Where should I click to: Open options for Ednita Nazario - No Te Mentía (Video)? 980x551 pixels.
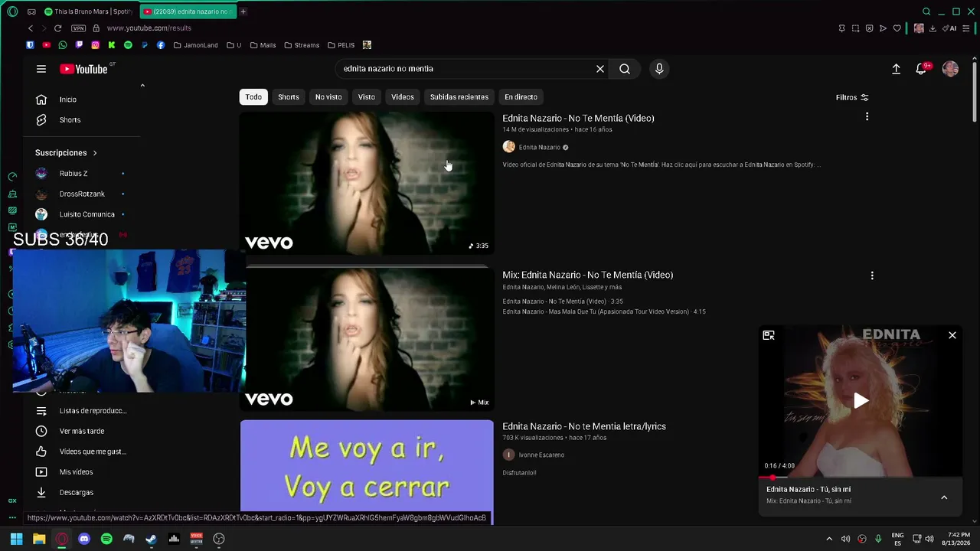click(867, 117)
